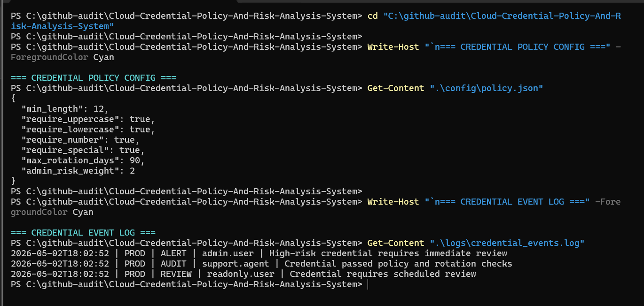Screen dimensions: 644x306
Task: Click the ".\config\policy.json" path argument
Action: (487, 88)
